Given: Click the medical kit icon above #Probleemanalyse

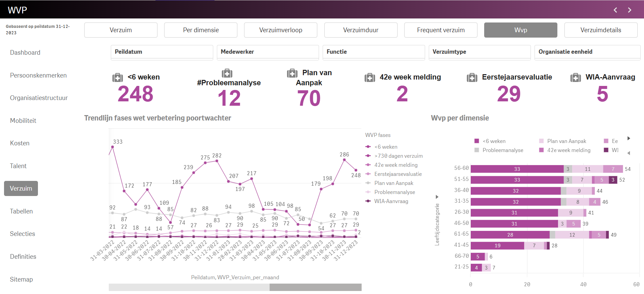Looking at the screenshot, I should tap(227, 73).
